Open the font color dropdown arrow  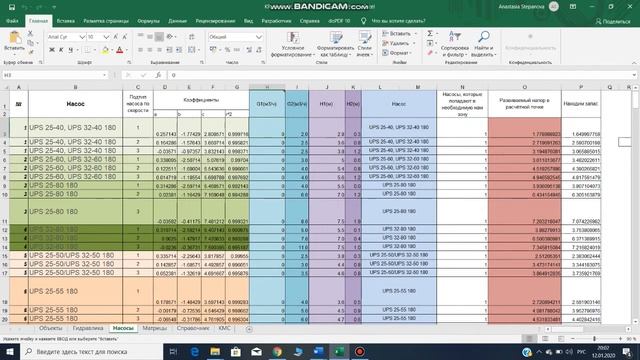(127, 50)
